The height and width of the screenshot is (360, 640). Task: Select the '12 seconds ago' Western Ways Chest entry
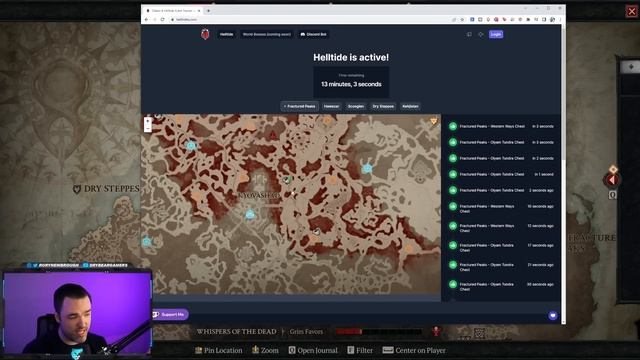501,228
